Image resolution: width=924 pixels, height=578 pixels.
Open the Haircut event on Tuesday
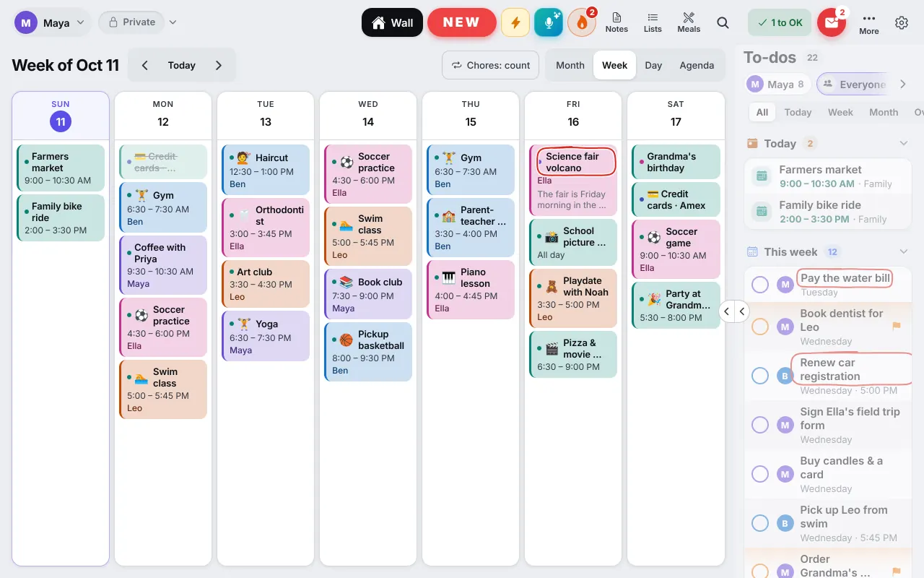tap(266, 170)
